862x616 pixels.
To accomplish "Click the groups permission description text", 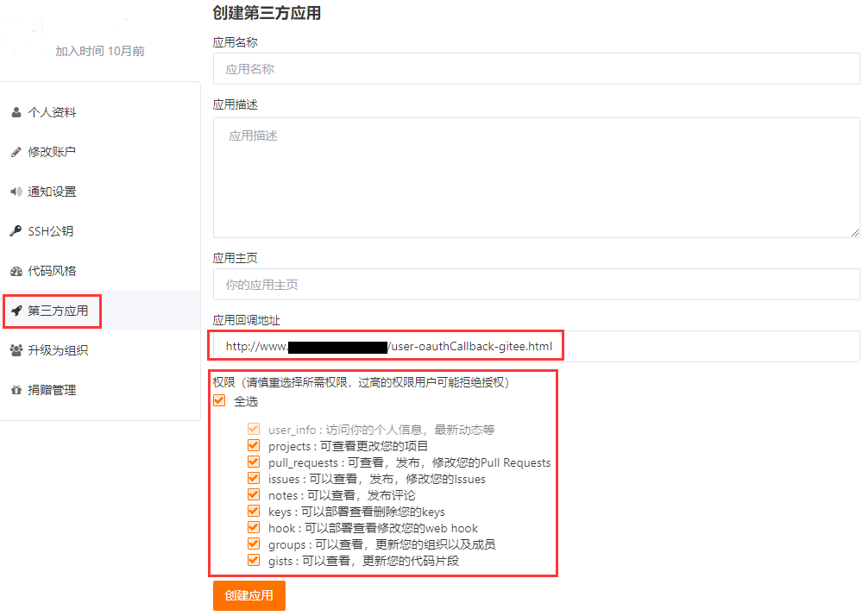I will 382,545.
